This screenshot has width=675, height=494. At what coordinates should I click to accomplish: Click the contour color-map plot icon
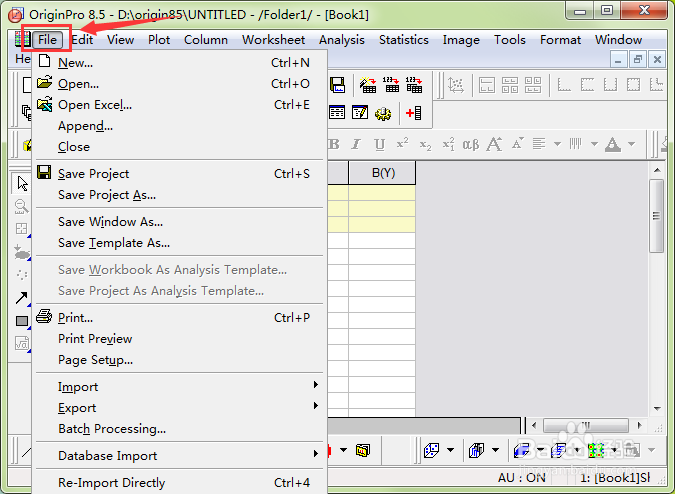(597, 450)
